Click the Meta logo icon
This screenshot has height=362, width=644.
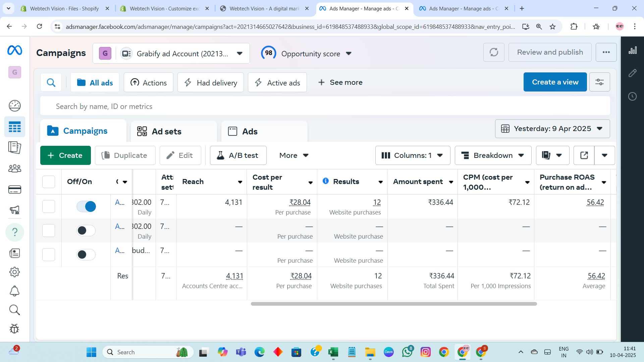pyautogui.click(x=15, y=50)
